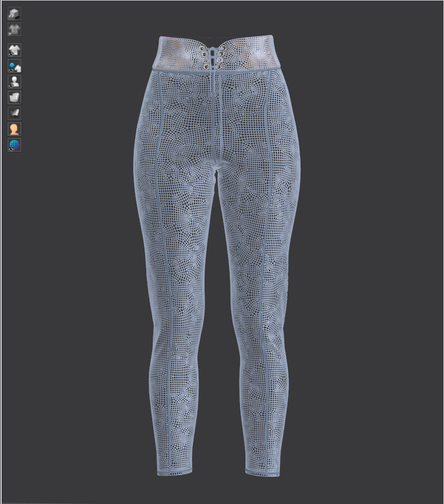Click the mesh display grid icon
The height and width of the screenshot is (504, 444).
coord(14,97)
